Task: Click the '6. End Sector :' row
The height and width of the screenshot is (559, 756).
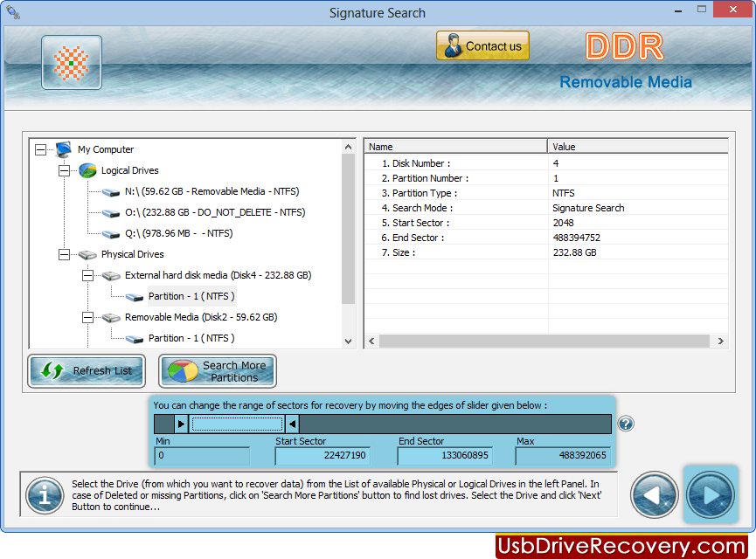Action: click(x=546, y=238)
